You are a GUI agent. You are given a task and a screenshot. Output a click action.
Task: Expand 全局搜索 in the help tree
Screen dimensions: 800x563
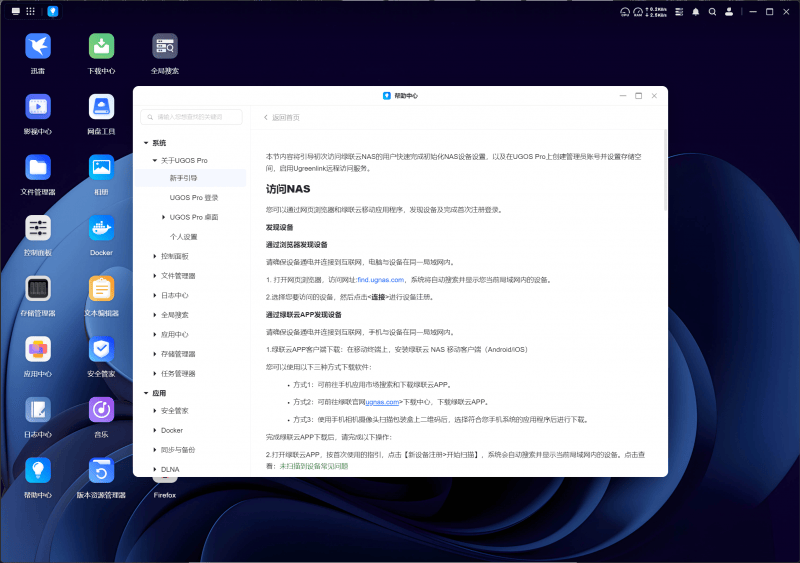coord(155,315)
